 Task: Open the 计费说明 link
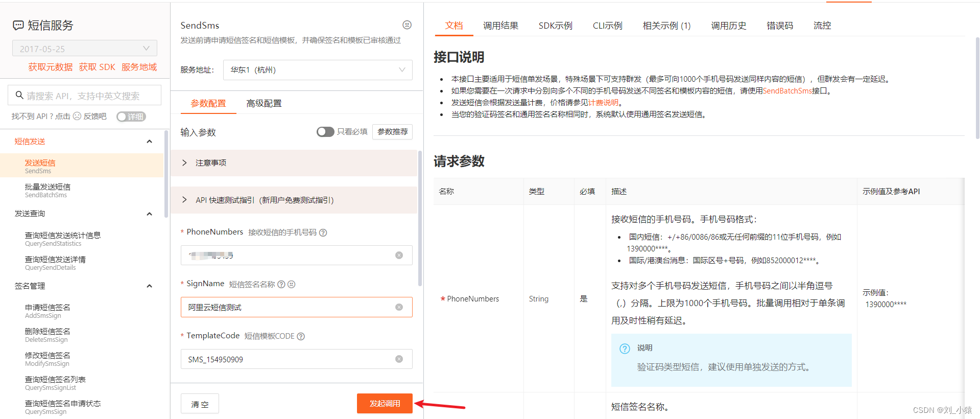603,103
